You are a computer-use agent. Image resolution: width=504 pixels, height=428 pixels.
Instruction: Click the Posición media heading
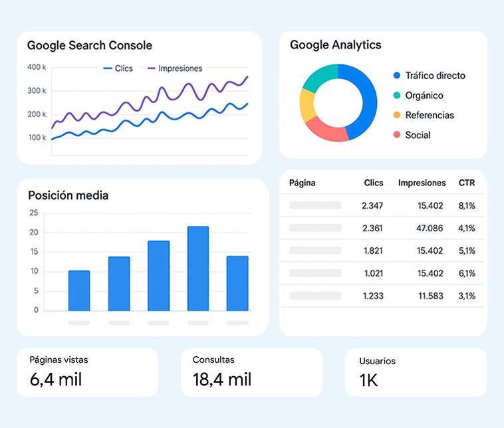[x=68, y=195]
